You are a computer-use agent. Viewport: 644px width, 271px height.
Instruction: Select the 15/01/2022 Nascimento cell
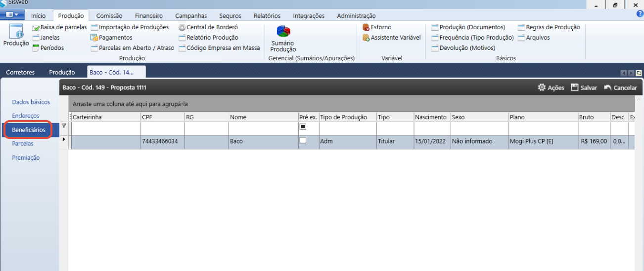[x=432, y=142]
